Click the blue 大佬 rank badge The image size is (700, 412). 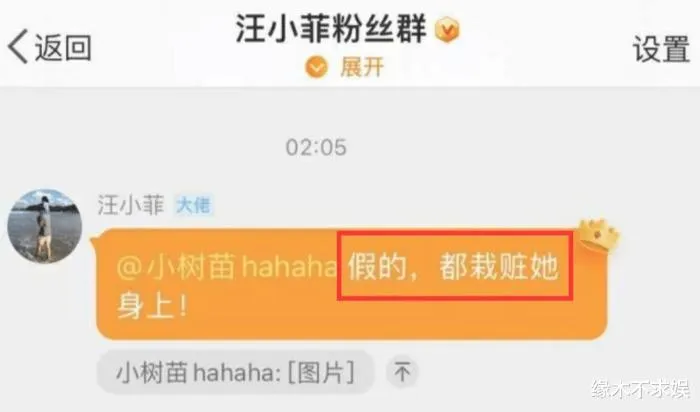[x=193, y=205]
